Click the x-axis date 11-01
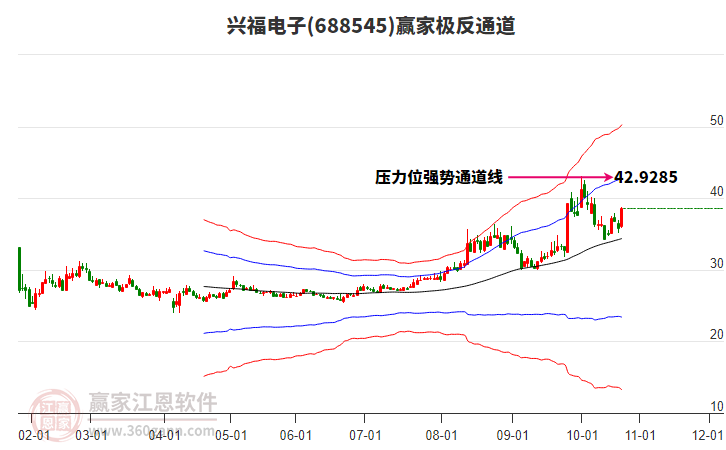This screenshot has height=450, width=726. click(x=640, y=435)
